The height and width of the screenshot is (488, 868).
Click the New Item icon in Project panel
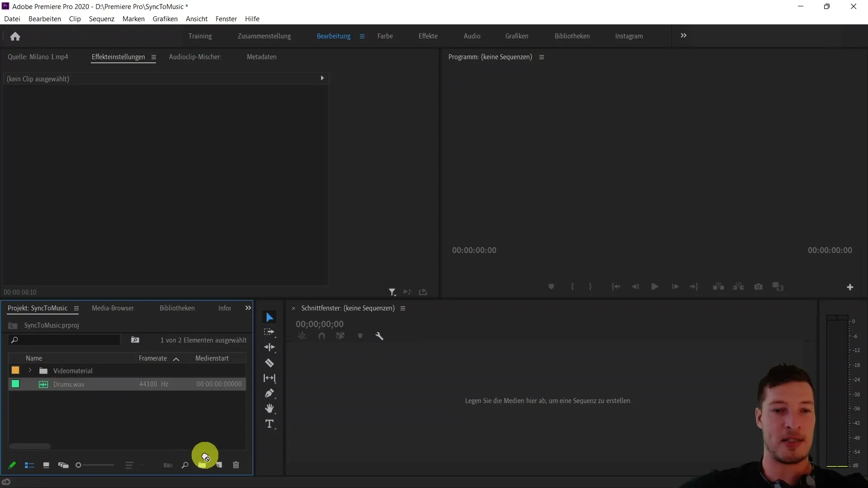[219, 465]
